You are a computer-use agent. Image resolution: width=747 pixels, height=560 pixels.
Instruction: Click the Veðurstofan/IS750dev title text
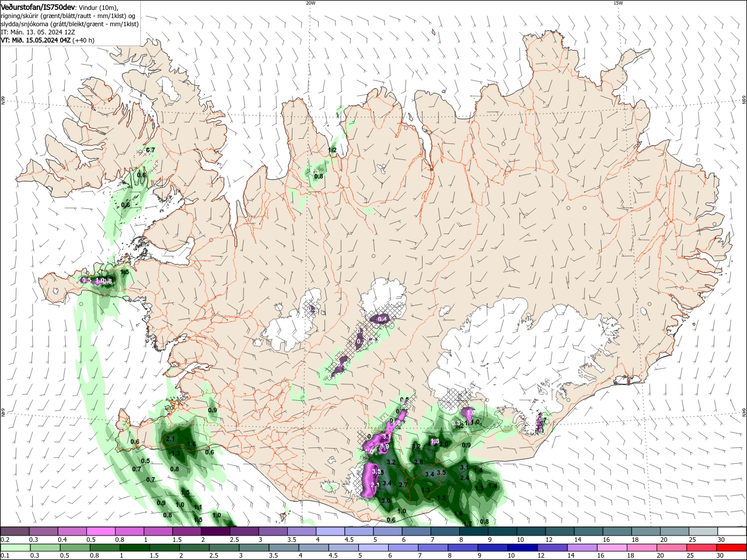click(38, 6)
